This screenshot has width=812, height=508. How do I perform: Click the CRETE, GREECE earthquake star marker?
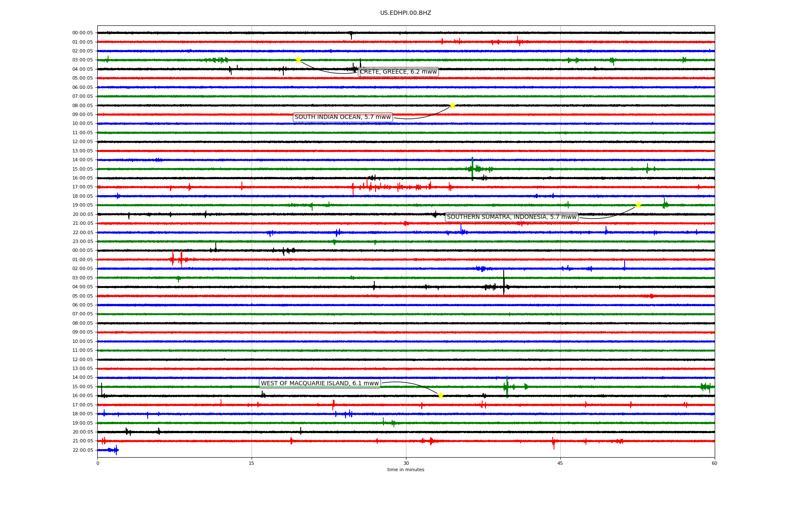click(298, 60)
